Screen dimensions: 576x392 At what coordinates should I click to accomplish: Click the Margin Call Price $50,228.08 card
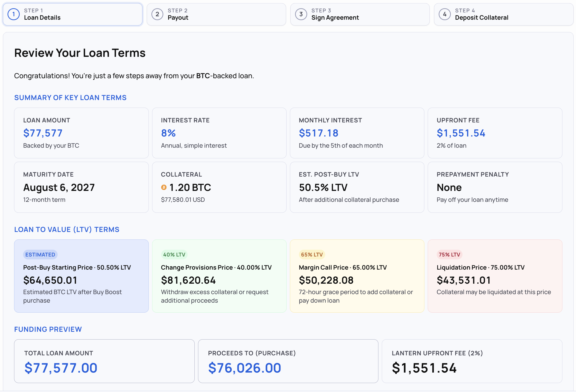[357, 276]
